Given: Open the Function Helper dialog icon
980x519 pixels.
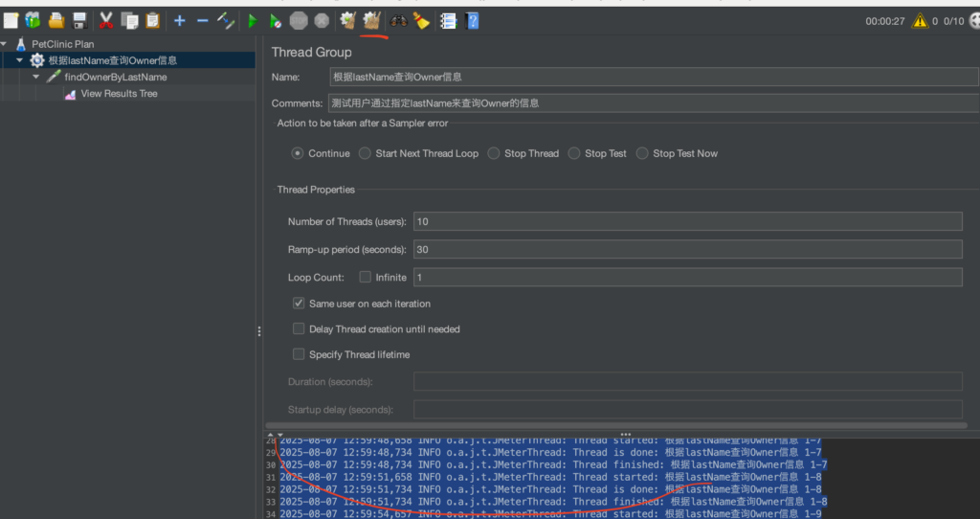Looking at the screenshot, I should 448,21.
